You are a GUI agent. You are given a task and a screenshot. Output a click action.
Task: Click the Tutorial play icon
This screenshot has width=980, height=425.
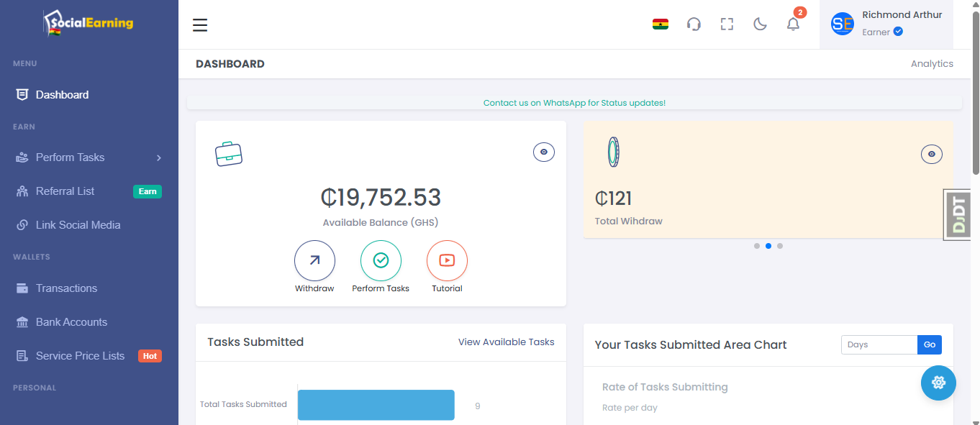pos(447,260)
